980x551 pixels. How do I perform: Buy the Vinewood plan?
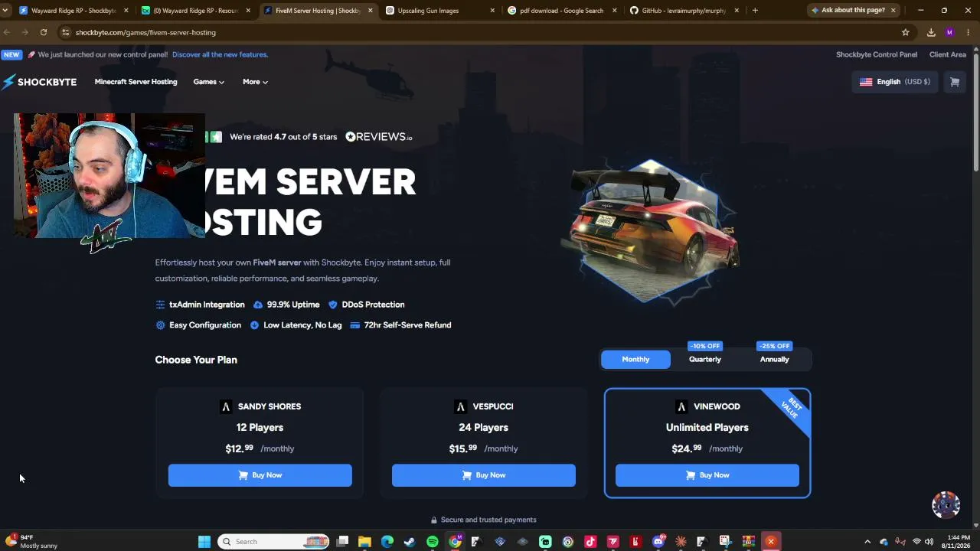(707, 475)
